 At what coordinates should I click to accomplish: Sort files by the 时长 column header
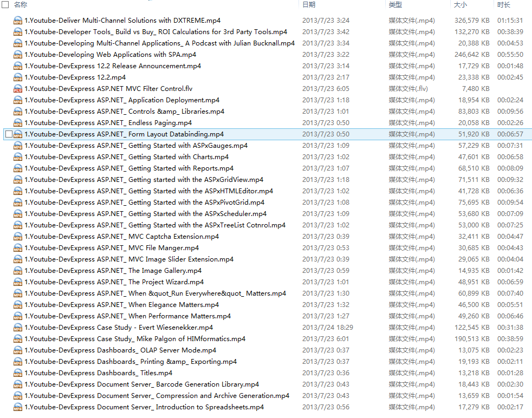503,4
